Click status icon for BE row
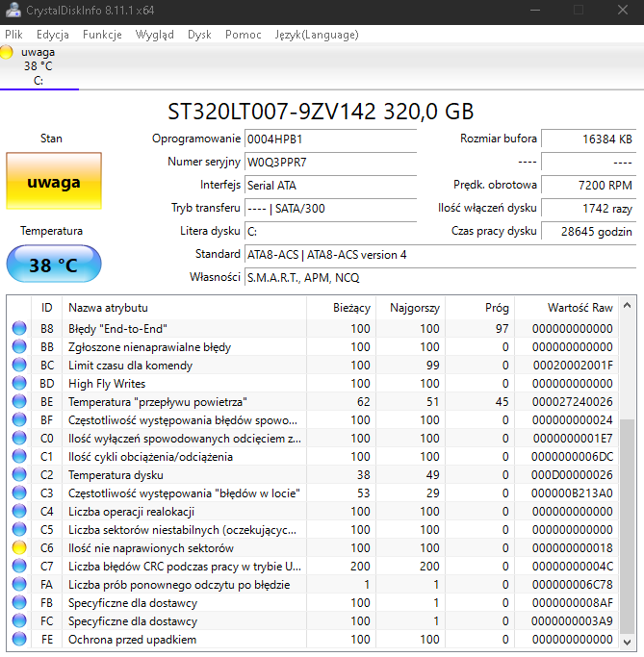Viewport: 644px width, 657px height. click(x=19, y=401)
